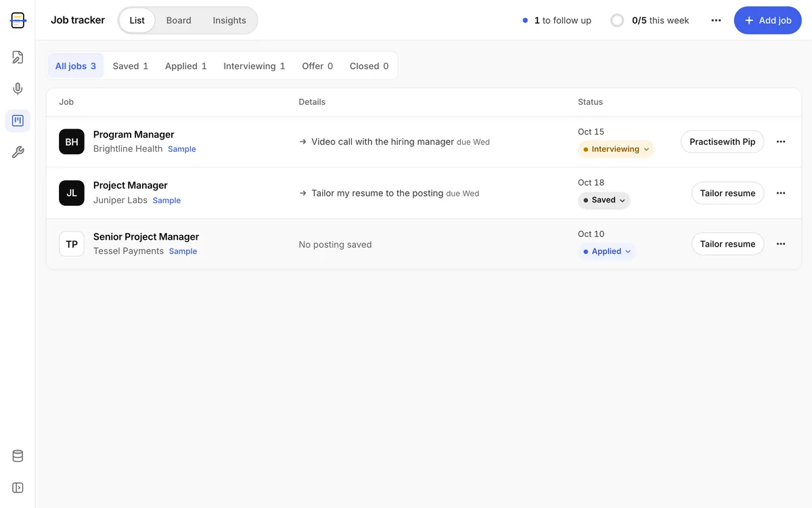
Task: Click the Oct 15 date
Action: (591, 131)
